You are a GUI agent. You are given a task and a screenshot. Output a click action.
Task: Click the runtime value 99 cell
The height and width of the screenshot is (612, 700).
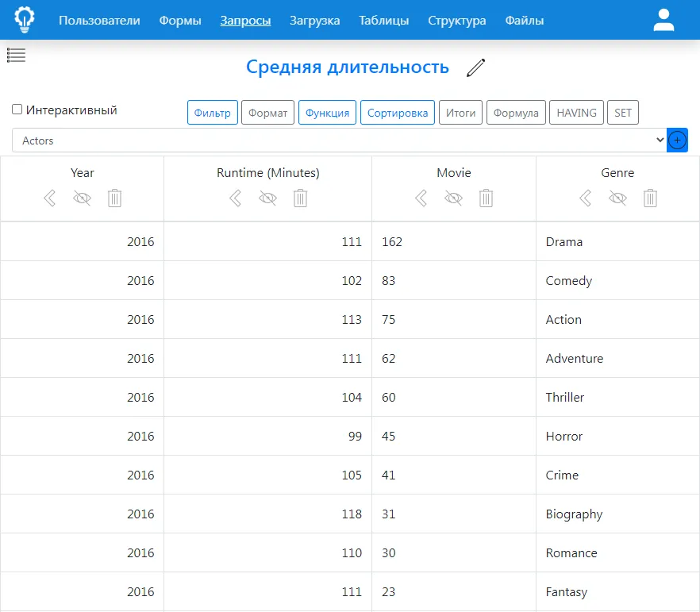268,436
